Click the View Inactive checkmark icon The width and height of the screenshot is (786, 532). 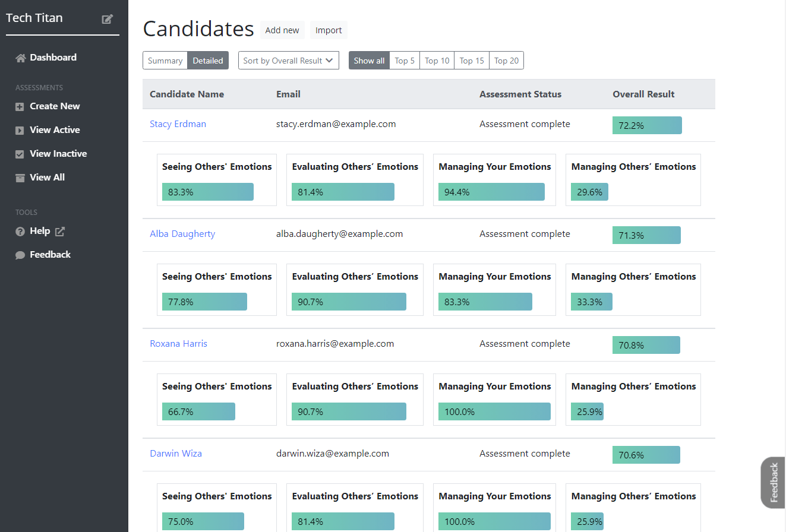[18, 153]
